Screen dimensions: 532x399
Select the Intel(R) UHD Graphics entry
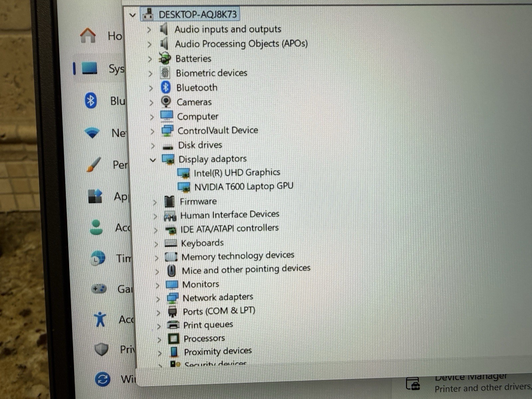(237, 173)
